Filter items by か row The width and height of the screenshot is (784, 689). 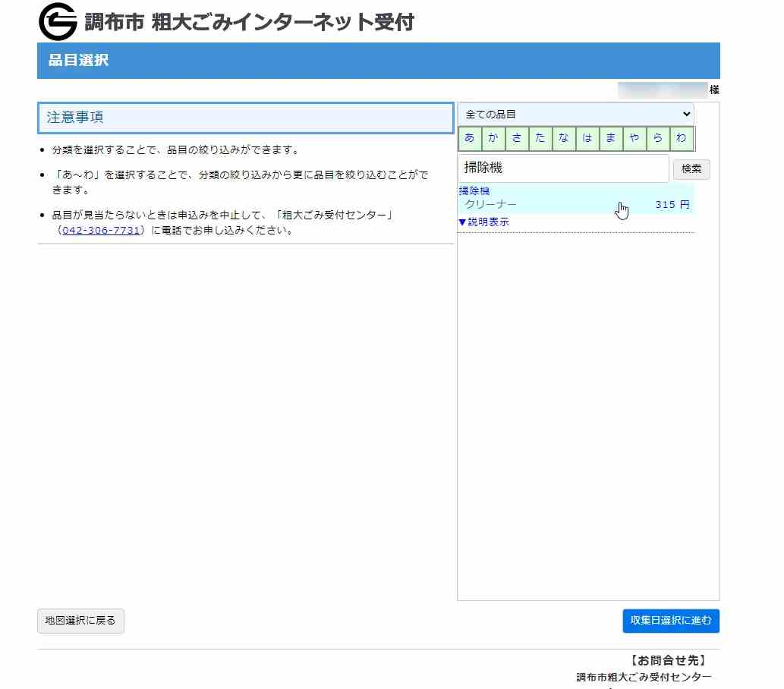[x=493, y=138]
